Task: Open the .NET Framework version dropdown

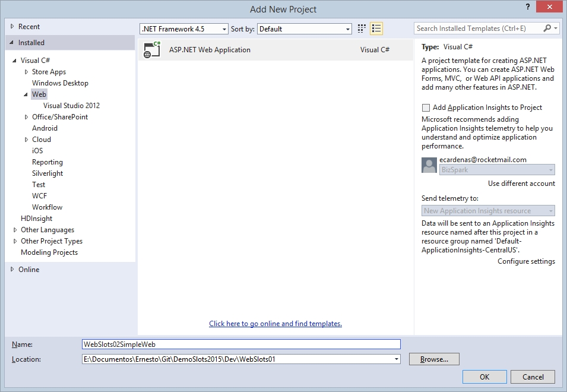Action: pyautogui.click(x=183, y=29)
